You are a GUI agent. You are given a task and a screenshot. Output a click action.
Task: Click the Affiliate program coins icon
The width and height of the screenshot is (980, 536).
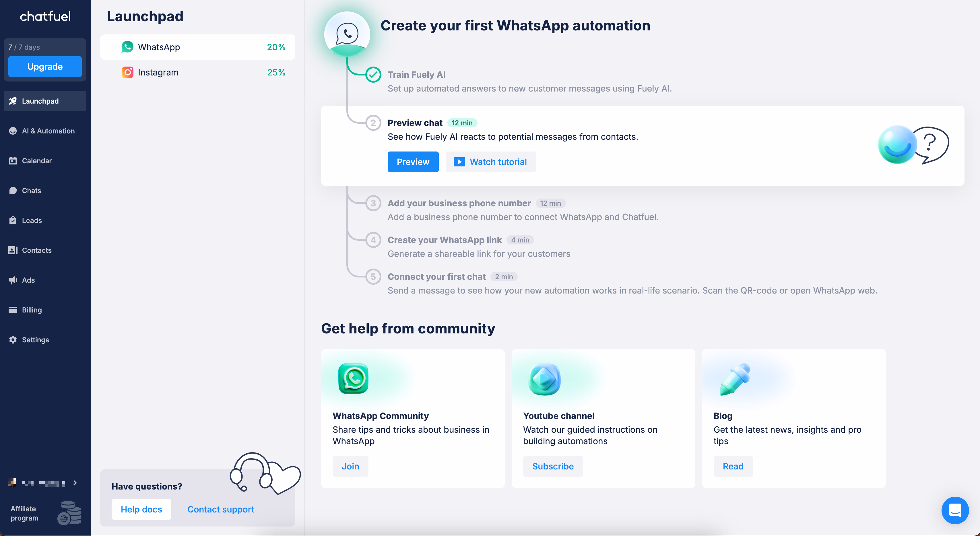[x=69, y=513]
